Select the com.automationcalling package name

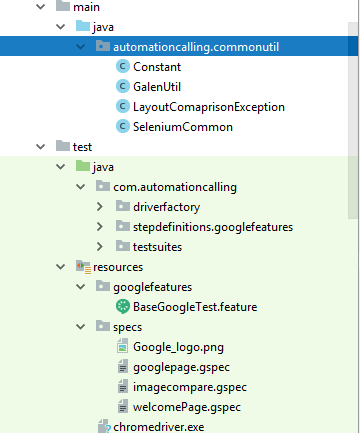coord(175,187)
